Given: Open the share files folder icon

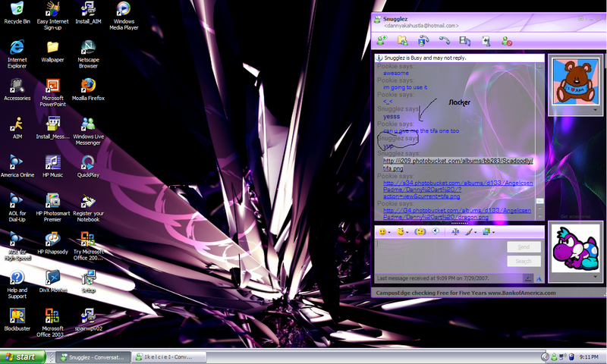Looking at the screenshot, I should [x=402, y=41].
